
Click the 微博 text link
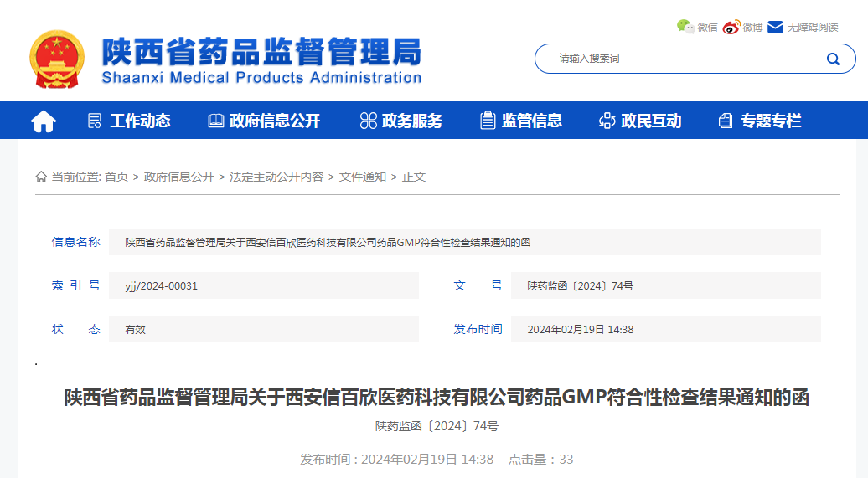coord(753,27)
